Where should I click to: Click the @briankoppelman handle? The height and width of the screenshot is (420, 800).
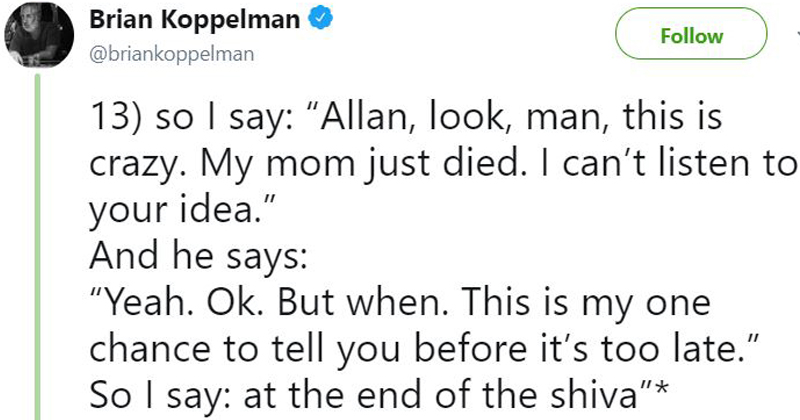pos(173,54)
